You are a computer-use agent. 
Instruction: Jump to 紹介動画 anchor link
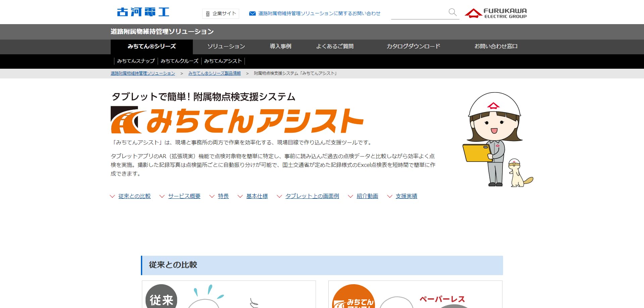367,196
